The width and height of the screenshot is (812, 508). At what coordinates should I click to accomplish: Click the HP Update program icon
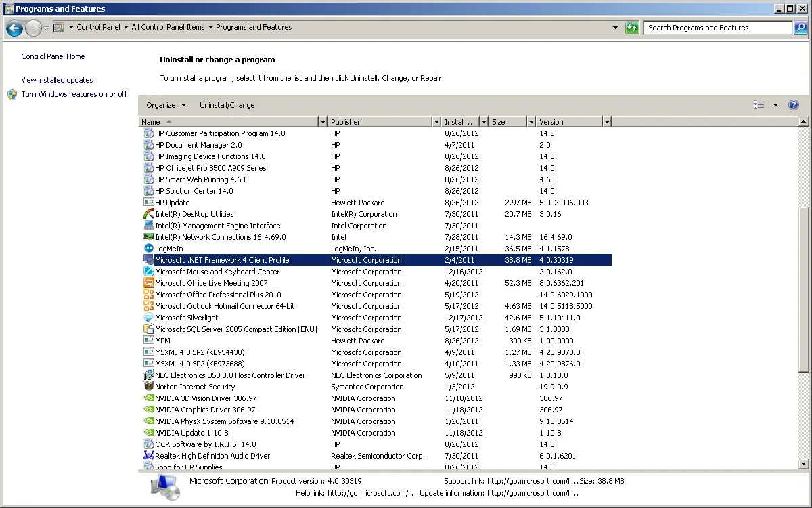[149, 203]
